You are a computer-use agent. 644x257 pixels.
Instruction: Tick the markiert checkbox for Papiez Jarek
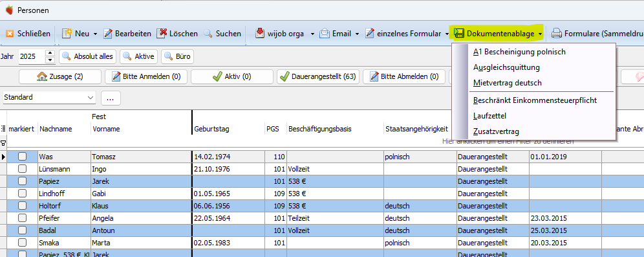tap(22, 181)
